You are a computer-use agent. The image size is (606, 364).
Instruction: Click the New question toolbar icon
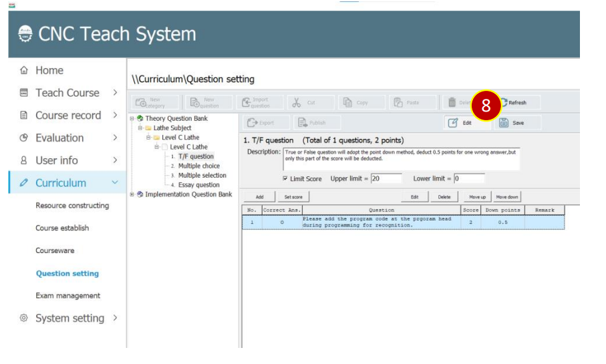(195, 102)
